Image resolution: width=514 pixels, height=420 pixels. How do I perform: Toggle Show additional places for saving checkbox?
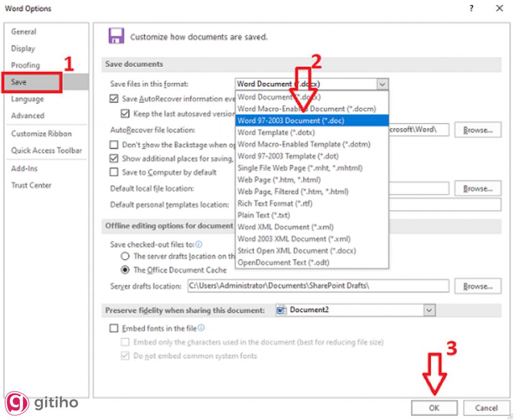click(x=114, y=158)
